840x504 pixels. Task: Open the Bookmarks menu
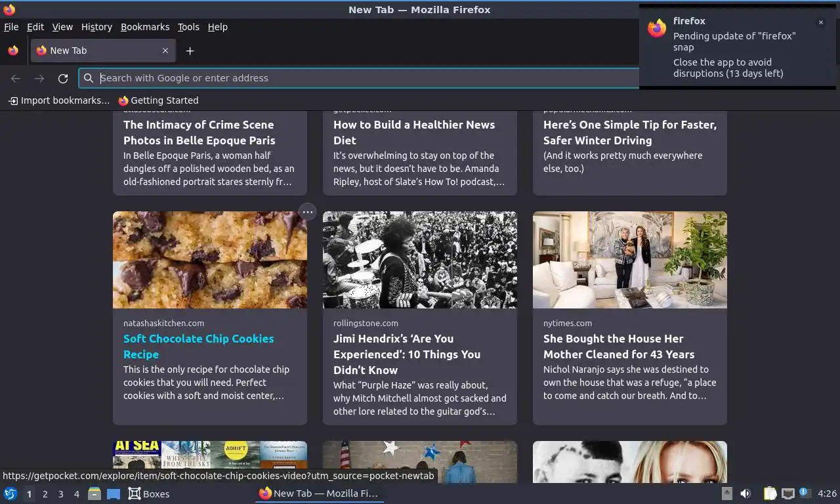[145, 27]
